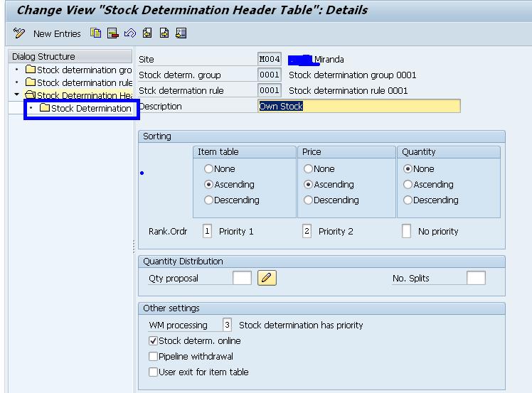
Task: Click the Description field containing Own Stock
Action: (x=359, y=106)
